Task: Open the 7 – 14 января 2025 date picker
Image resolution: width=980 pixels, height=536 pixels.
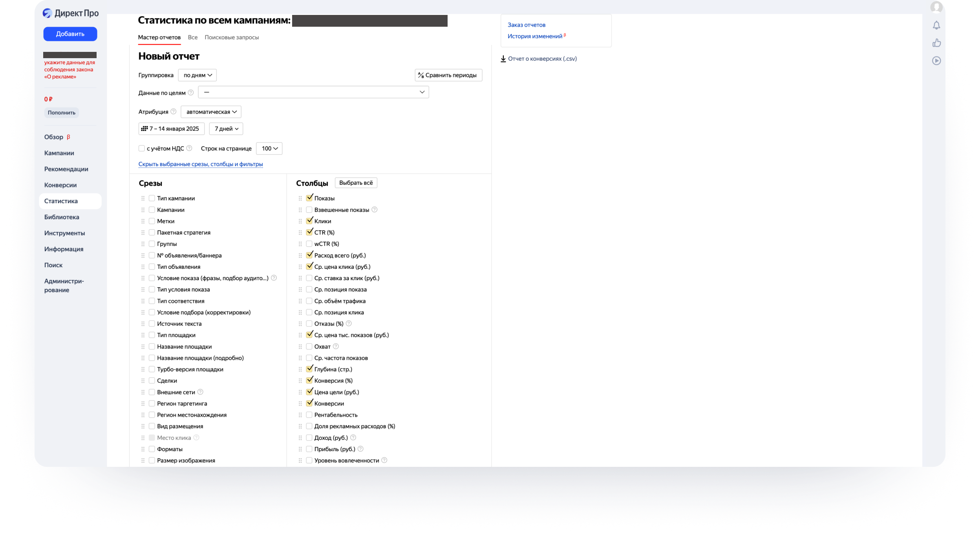Action: pyautogui.click(x=171, y=129)
